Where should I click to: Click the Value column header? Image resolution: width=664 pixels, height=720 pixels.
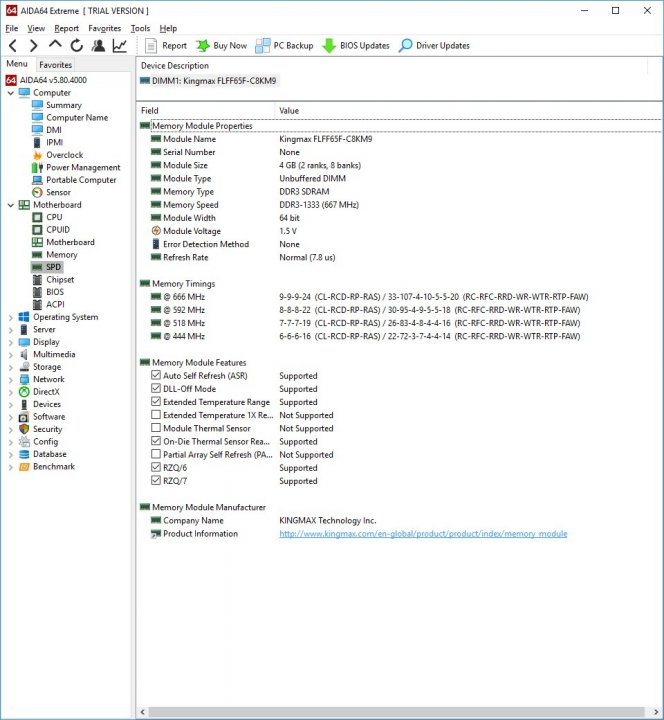(x=289, y=111)
